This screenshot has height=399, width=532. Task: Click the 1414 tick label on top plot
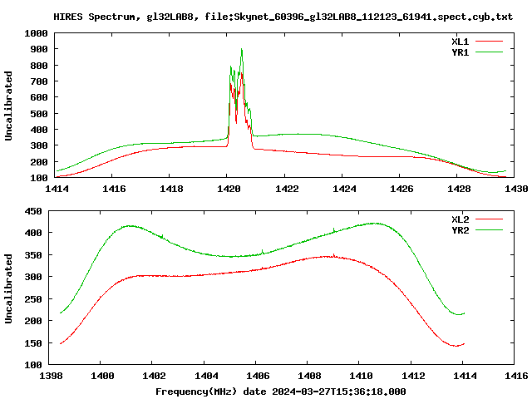click(57, 189)
